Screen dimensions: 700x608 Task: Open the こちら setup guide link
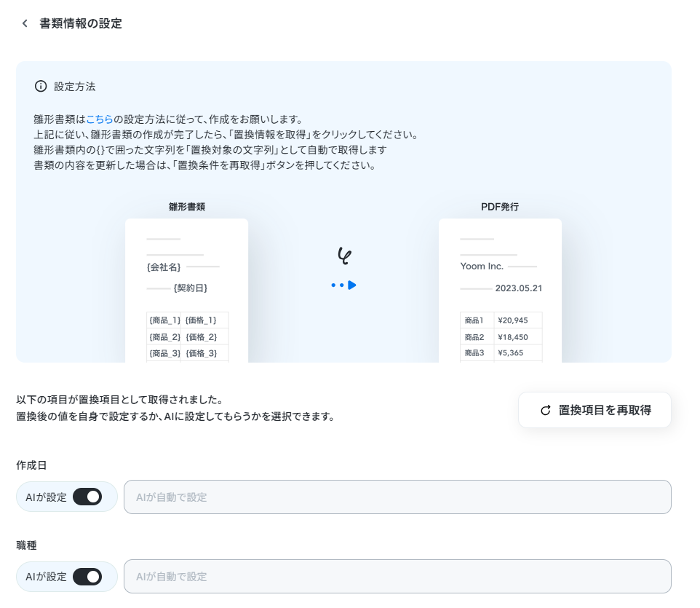(x=100, y=119)
